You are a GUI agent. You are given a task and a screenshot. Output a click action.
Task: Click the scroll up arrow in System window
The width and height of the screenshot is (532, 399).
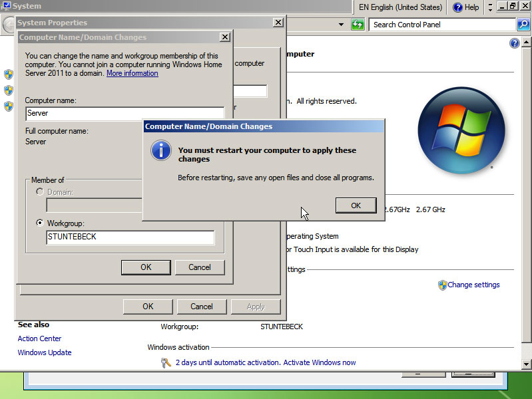526,43
